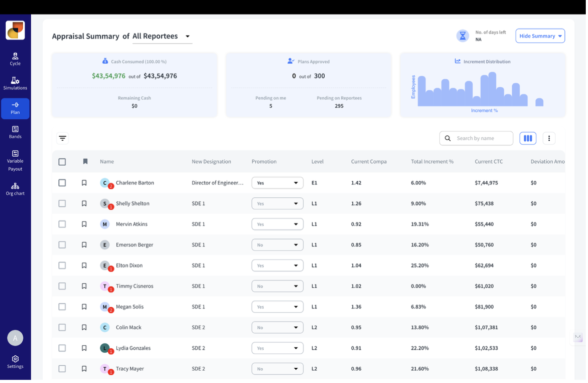
Task: Open Promotion dropdown for Timmy Cisneros
Action: pyautogui.click(x=278, y=286)
